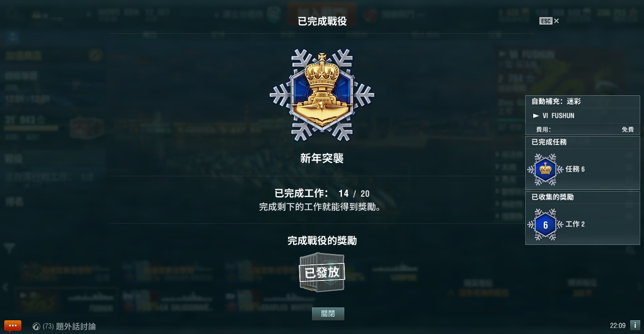Open the orange chat bubble icon
This screenshot has height=334, width=644.
[12, 326]
